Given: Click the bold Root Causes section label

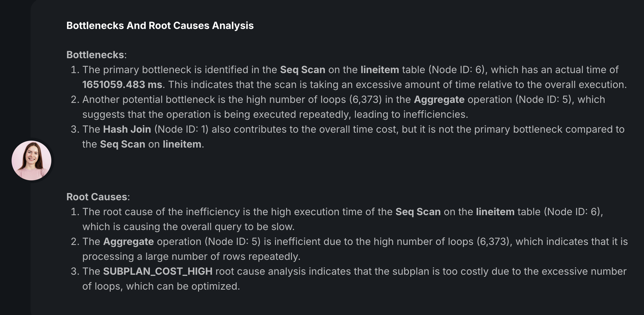Looking at the screenshot, I should click(x=97, y=197).
